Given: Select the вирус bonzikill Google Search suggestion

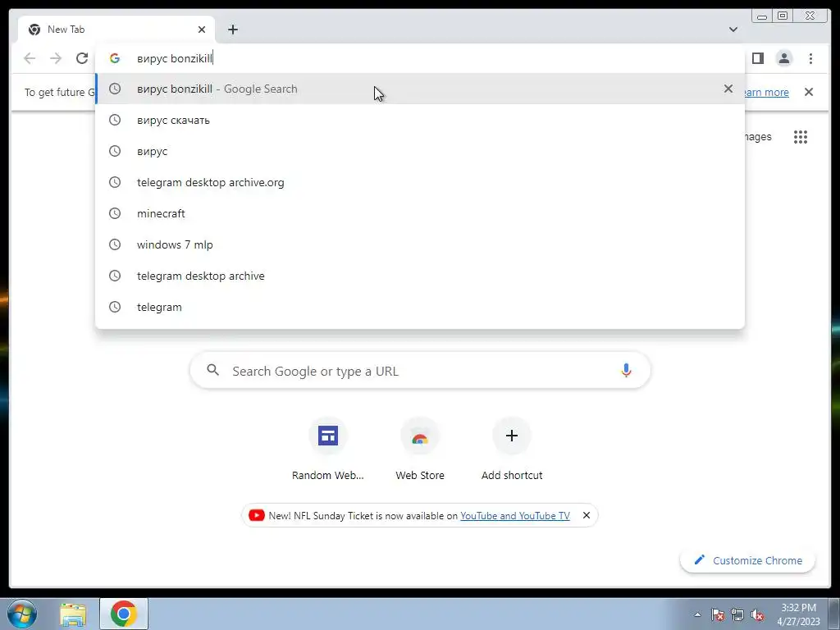Looking at the screenshot, I should [419, 89].
